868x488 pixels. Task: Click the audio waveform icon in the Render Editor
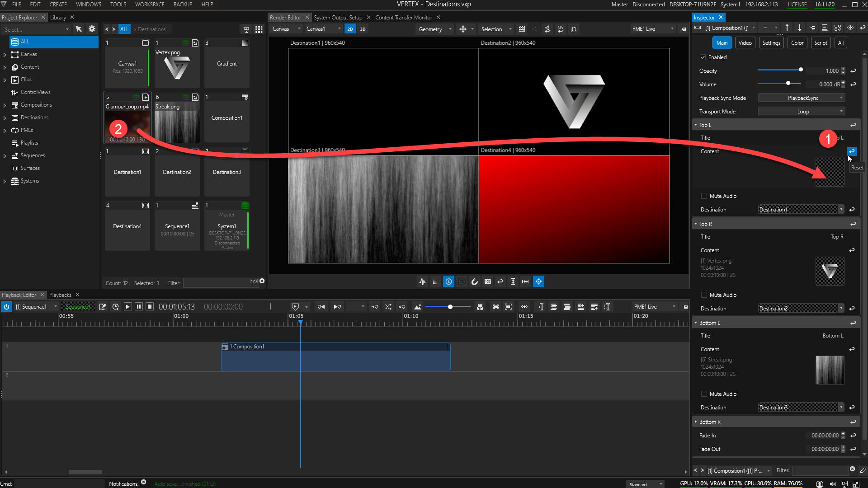pos(422,281)
